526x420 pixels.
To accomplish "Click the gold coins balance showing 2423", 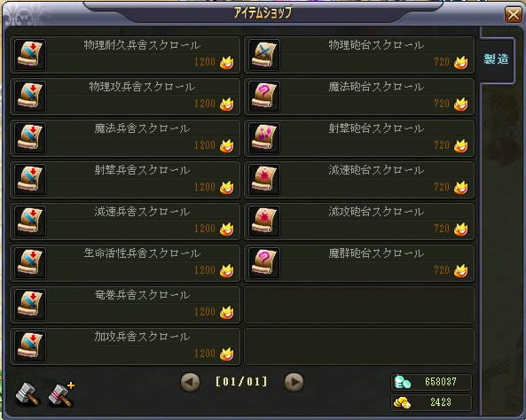I will click(431, 402).
